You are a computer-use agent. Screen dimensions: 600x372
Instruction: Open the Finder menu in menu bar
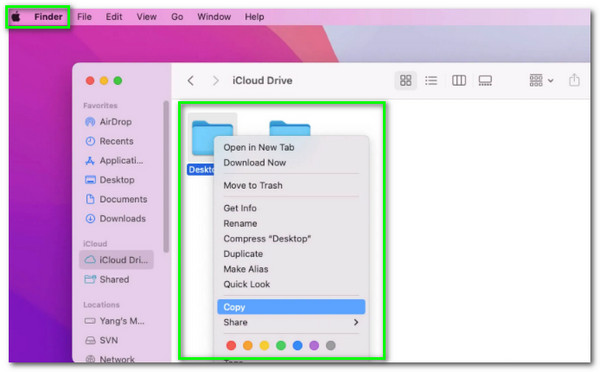(48, 17)
